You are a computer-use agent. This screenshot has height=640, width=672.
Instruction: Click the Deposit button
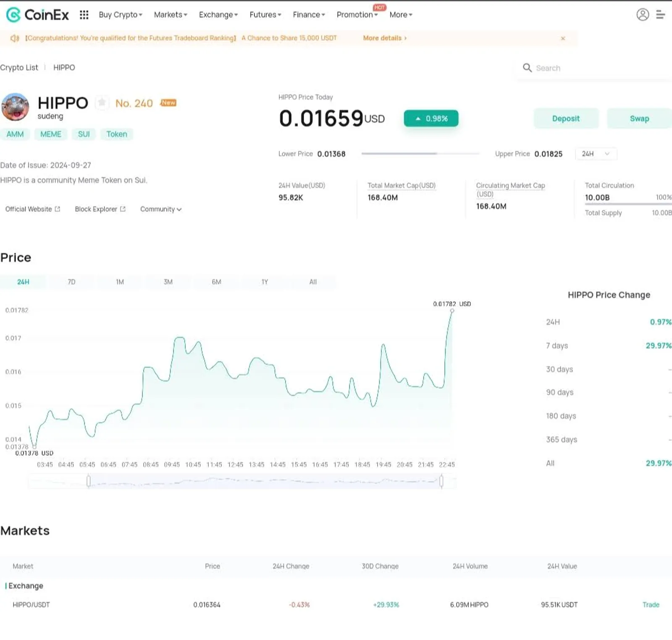566,118
